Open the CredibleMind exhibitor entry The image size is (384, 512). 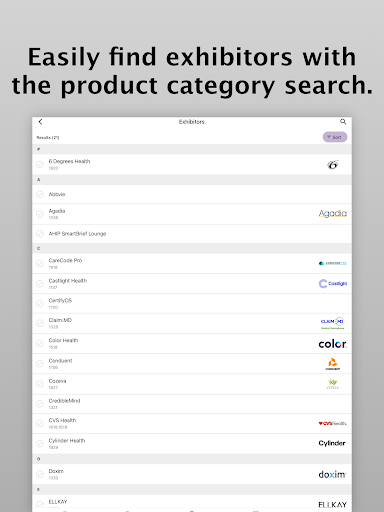coord(192,404)
